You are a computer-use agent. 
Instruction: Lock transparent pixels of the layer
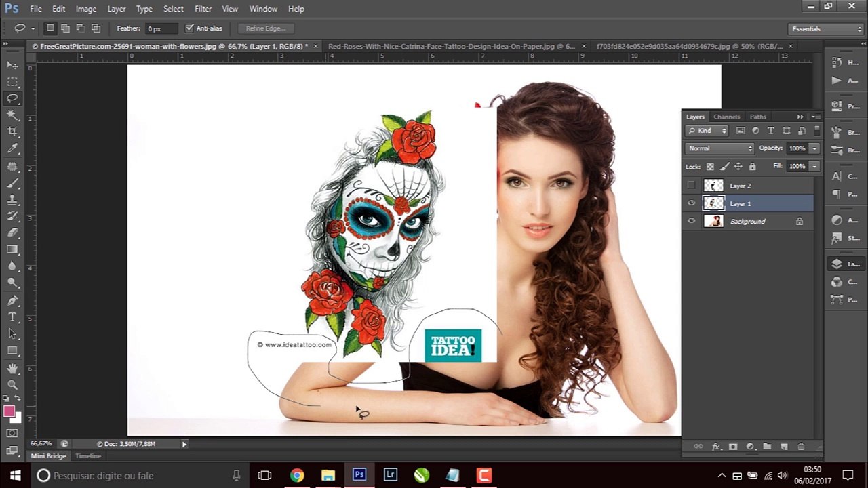[x=710, y=167]
